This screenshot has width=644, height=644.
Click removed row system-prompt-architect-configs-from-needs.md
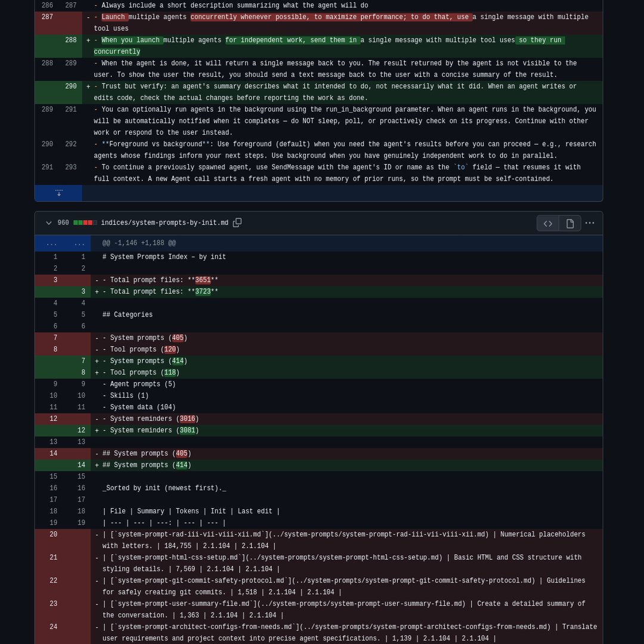pos(318,633)
